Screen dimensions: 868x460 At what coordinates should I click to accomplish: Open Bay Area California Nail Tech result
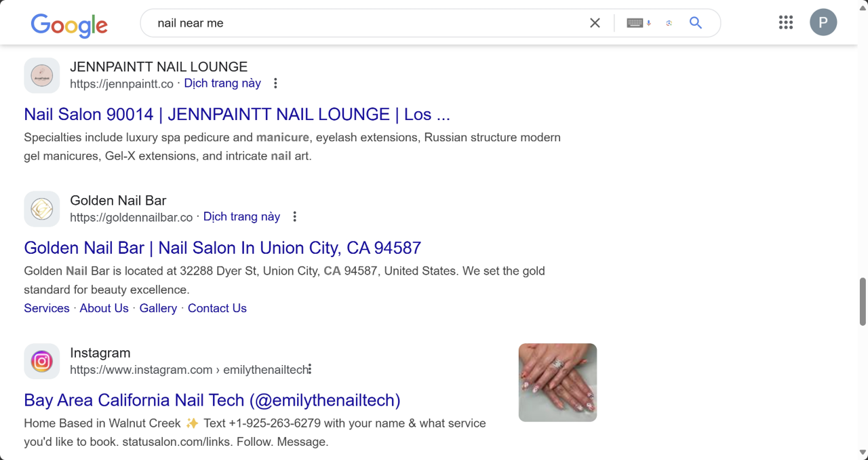click(212, 400)
